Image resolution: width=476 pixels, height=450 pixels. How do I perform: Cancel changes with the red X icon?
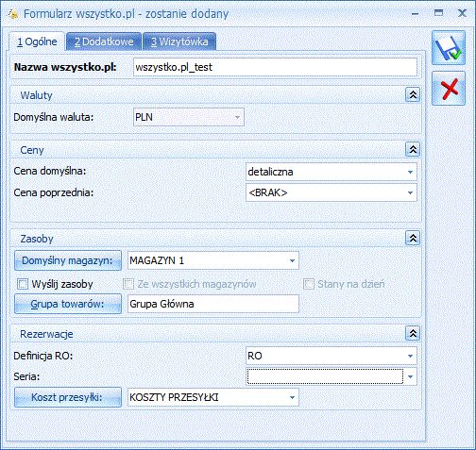449,89
